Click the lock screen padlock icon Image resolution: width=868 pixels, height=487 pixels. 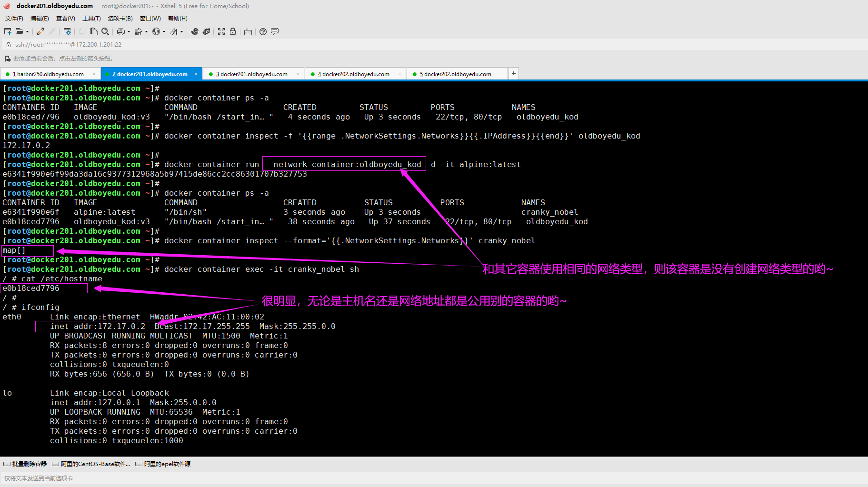tap(233, 31)
